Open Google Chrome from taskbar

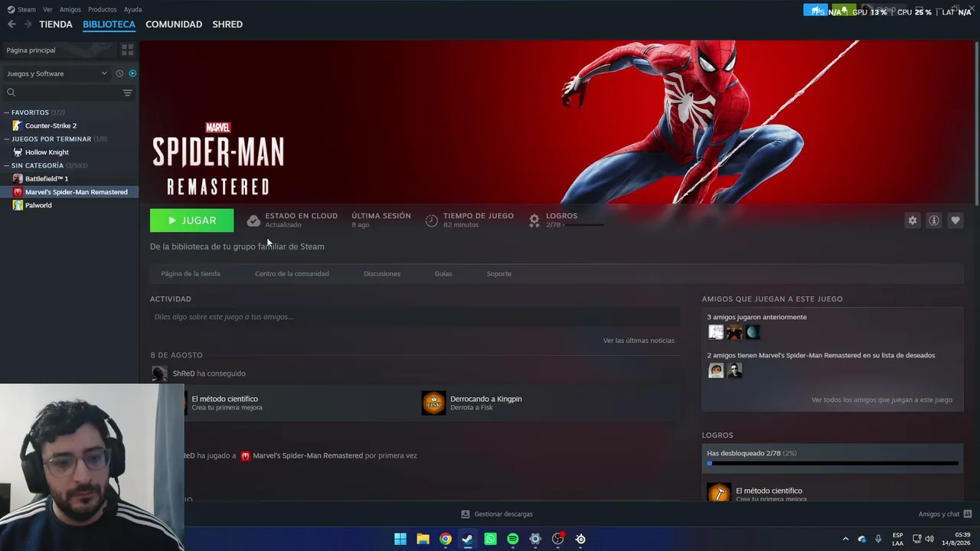click(445, 539)
